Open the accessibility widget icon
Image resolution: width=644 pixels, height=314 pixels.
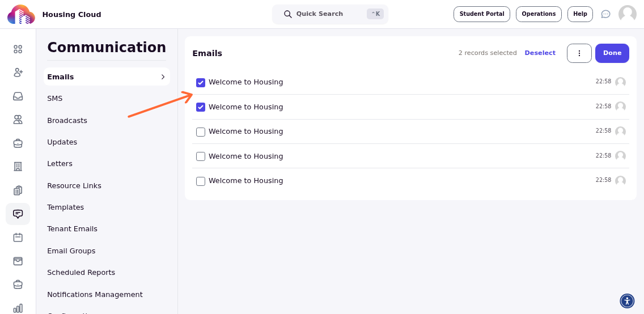(x=627, y=301)
